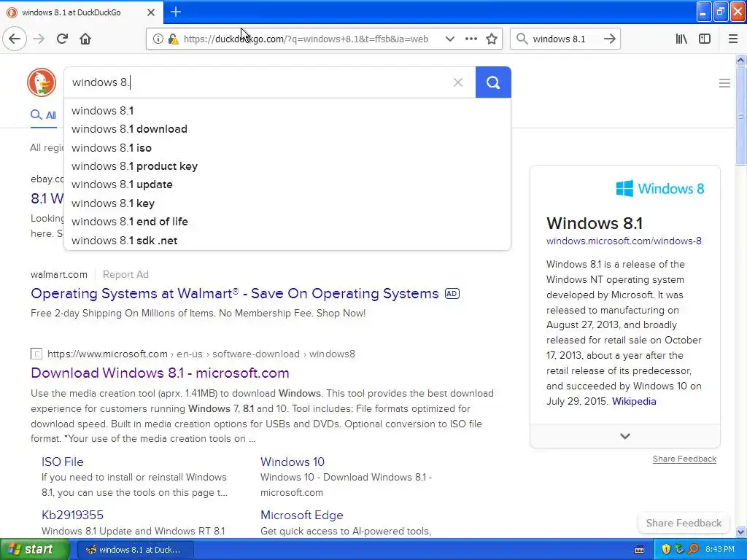The image size is (747, 560).
Task: Choose suggestion 'windows 8.1 sdk .net'
Action: click(x=287, y=241)
